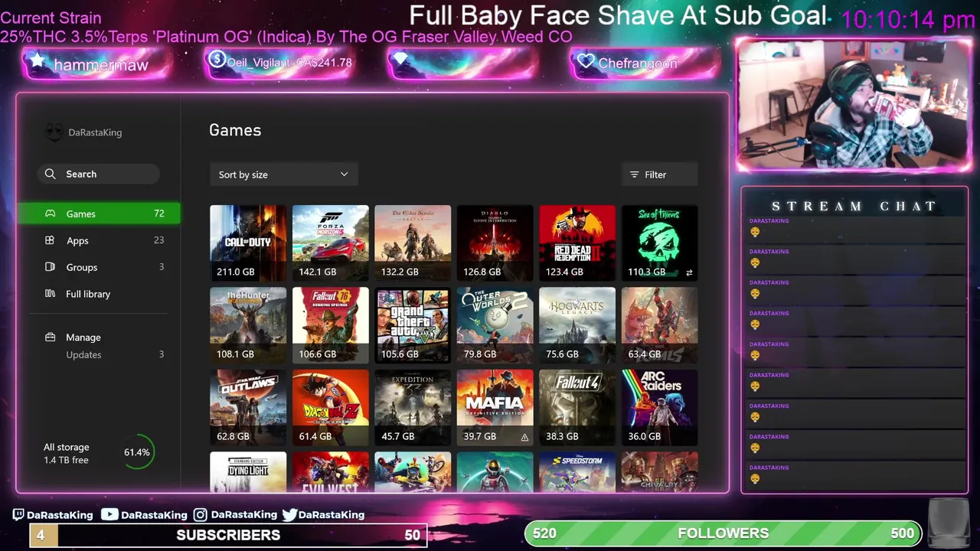
Task: Click the heart icon beside Chefrangoon
Action: click(586, 61)
